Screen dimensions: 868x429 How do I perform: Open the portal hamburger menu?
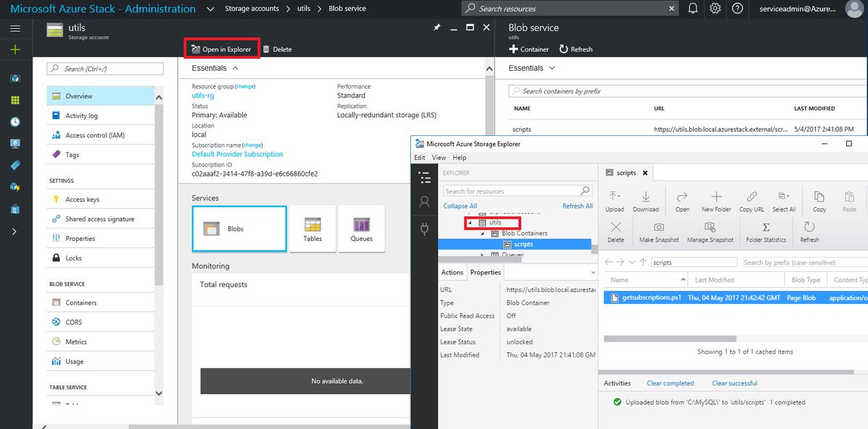(15, 28)
